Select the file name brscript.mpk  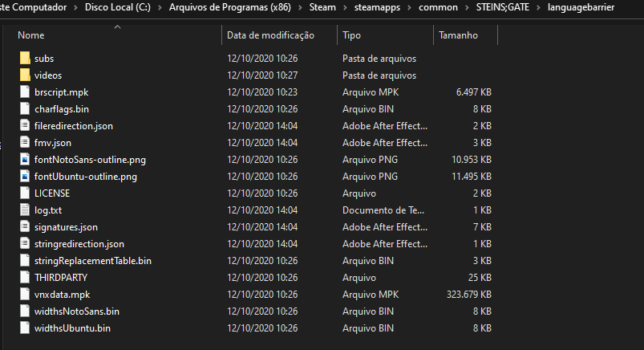[61, 92]
